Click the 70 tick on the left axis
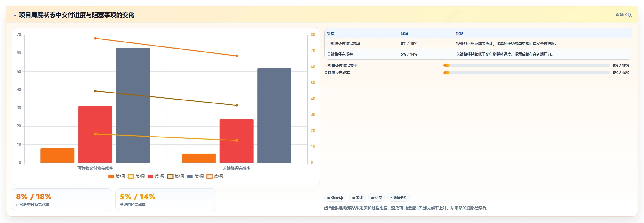This screenshot has width=644, height=223. [19, 35]
